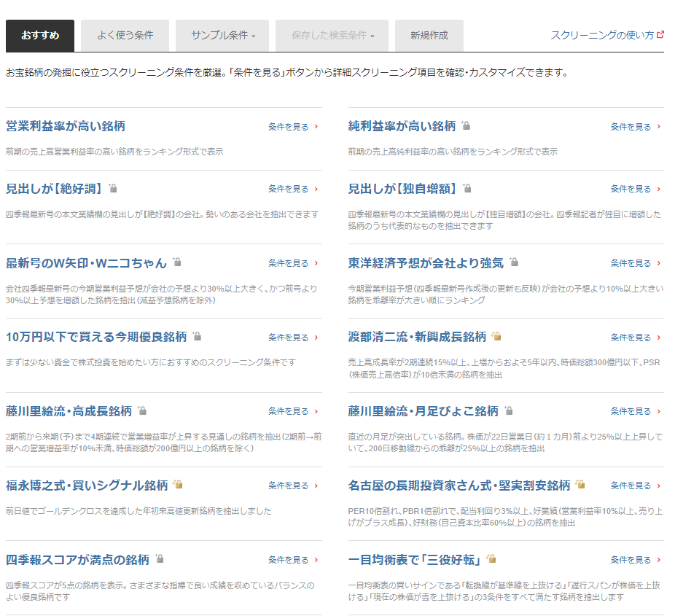Open 10万円以下で買える今期優良銘柄 title link
This screenshot has height=616, width=675.
coord(96,337)
